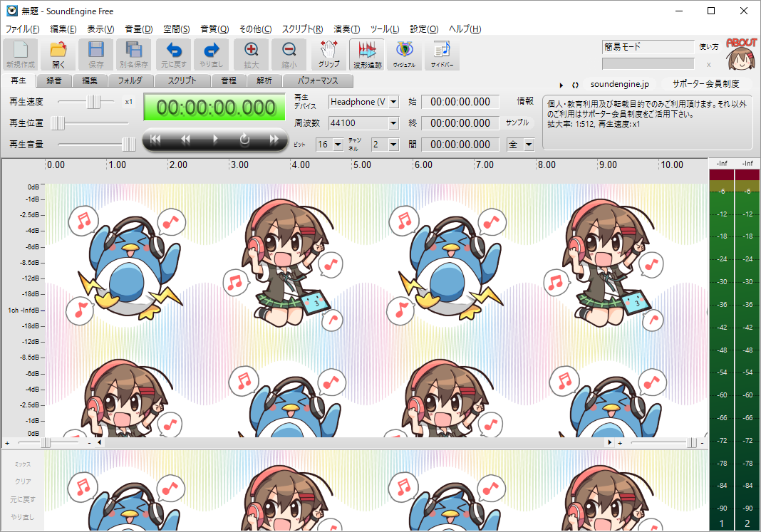Click the fast-forward transport button
The height and width of the screenshot is (532, 761).
[274, 140]
